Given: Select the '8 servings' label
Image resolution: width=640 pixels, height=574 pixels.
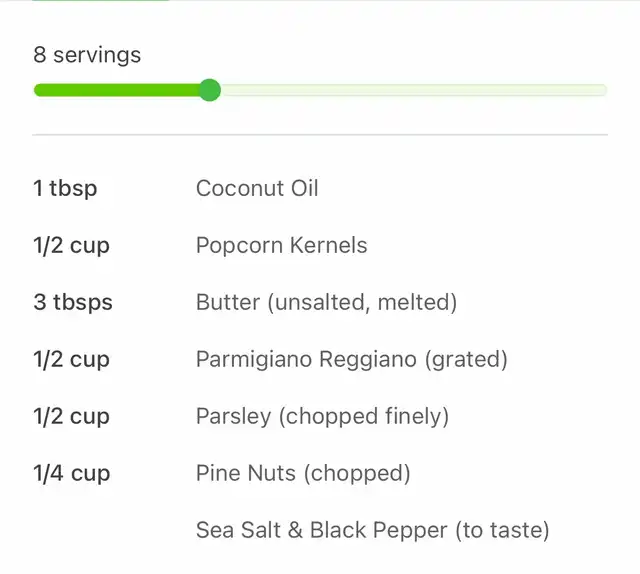Looking at the screenshot, I should click(x=87, y=55).
